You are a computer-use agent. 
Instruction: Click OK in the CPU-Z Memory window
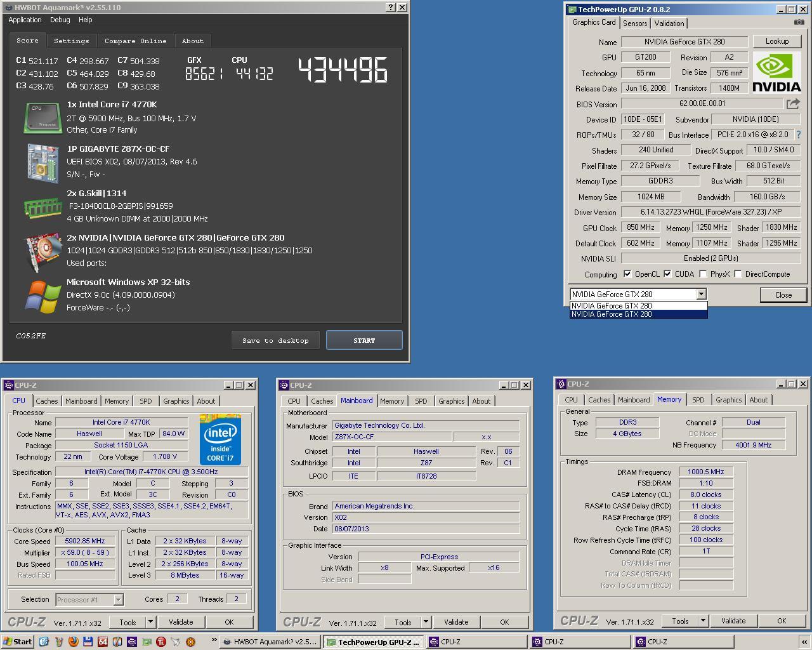[x=782, y=621]
